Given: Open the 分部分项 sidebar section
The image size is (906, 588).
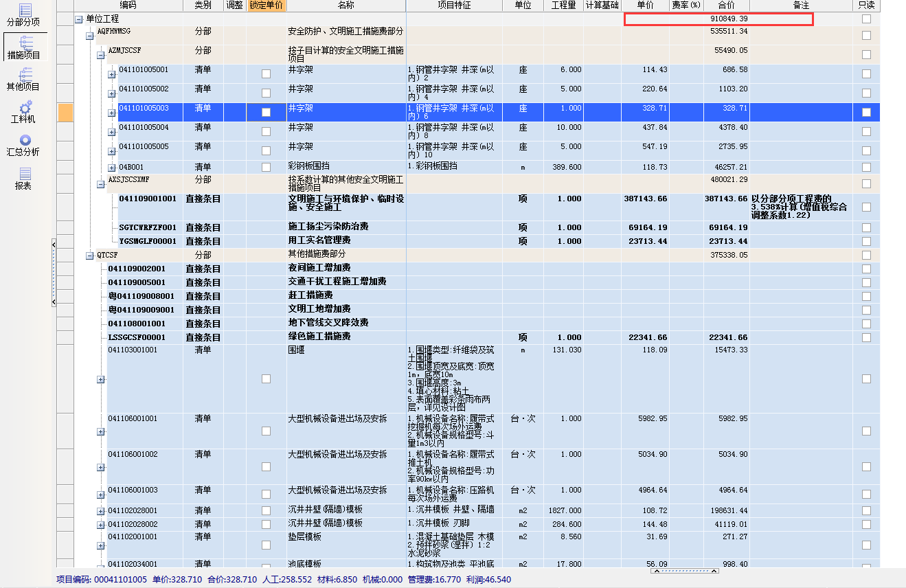Looking at the screenshot, I should coord(23,15).
